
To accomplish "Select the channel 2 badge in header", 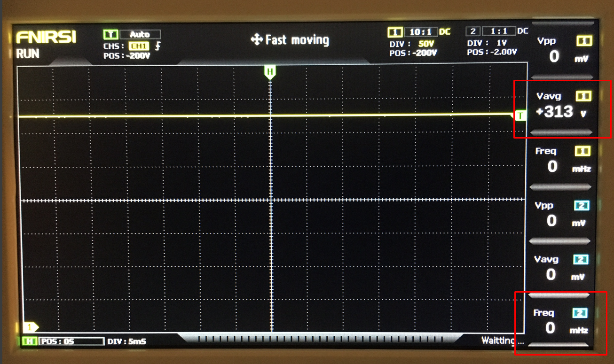I will pyautogui.click(x=472, y=31).
